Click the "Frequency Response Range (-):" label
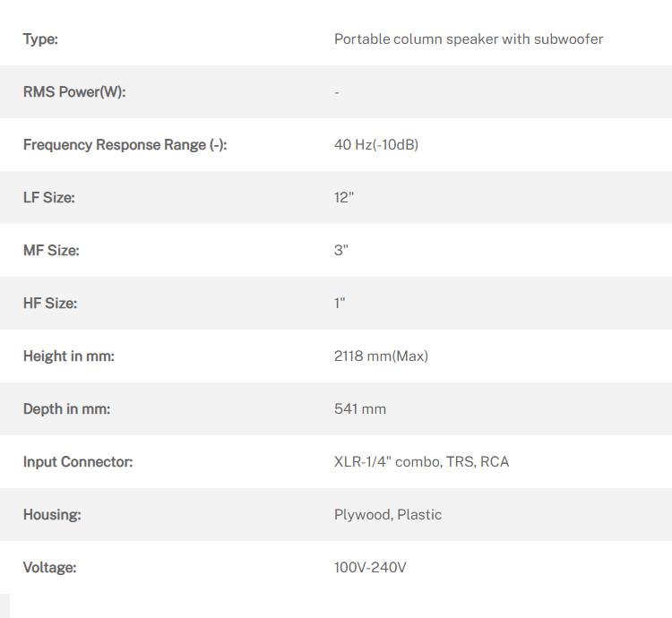The height and width of the screenshot is (618, 672). (125, 145)
